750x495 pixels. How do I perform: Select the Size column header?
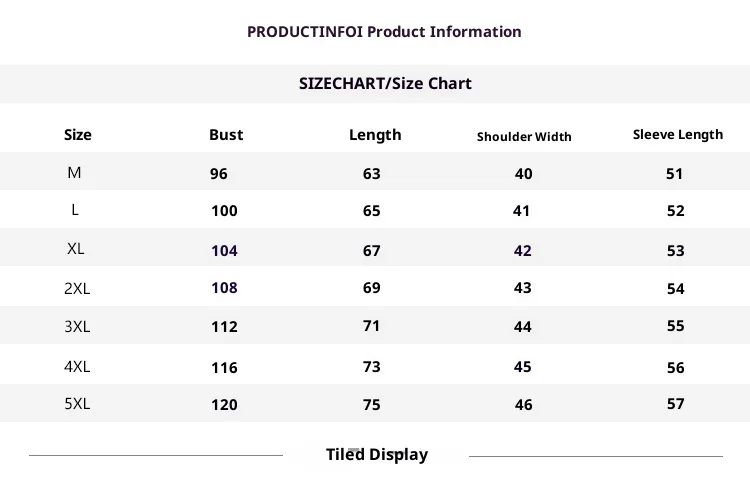coord(77,135)
